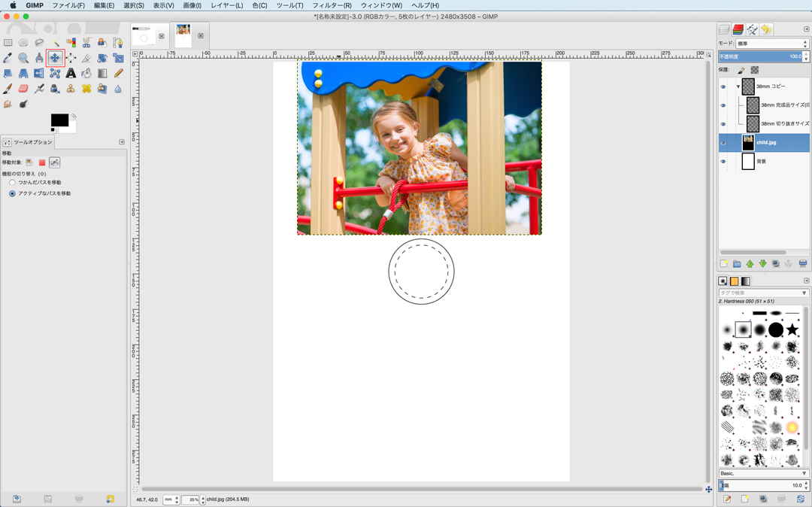Open the フィルター menu
This screenshot has height=507, width=812.
click(x=332, y=5)
